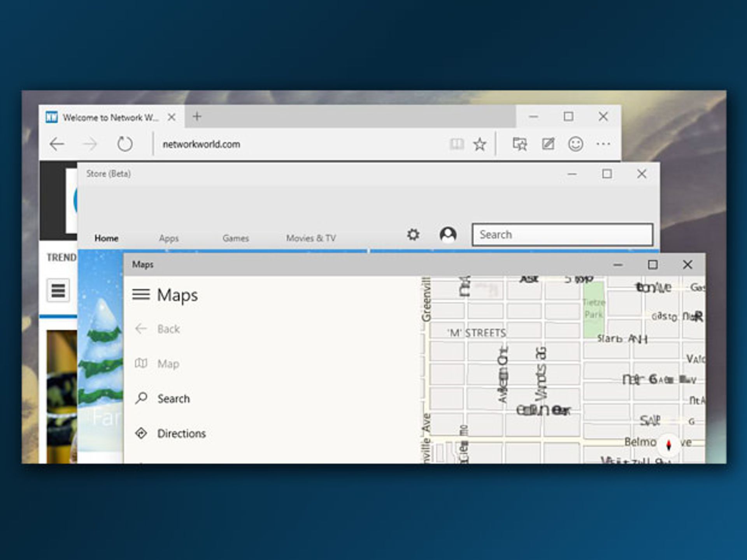This screenshot has width=747, height=560.
Task: Open the Edge Hub favorites icon
Action: pyautogui.click(x=520, y=144)
